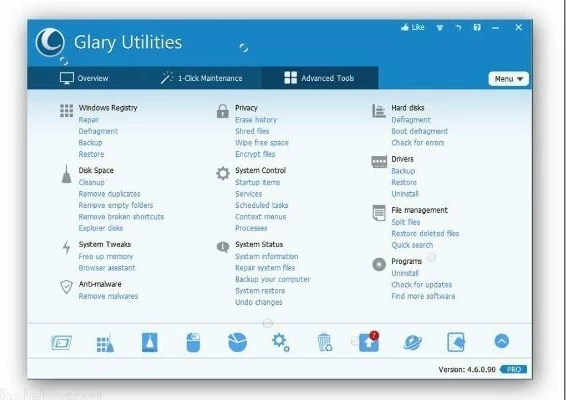Screen dimensions: 566x400
Task: Click the Backup your computer link
Action: 273,279
